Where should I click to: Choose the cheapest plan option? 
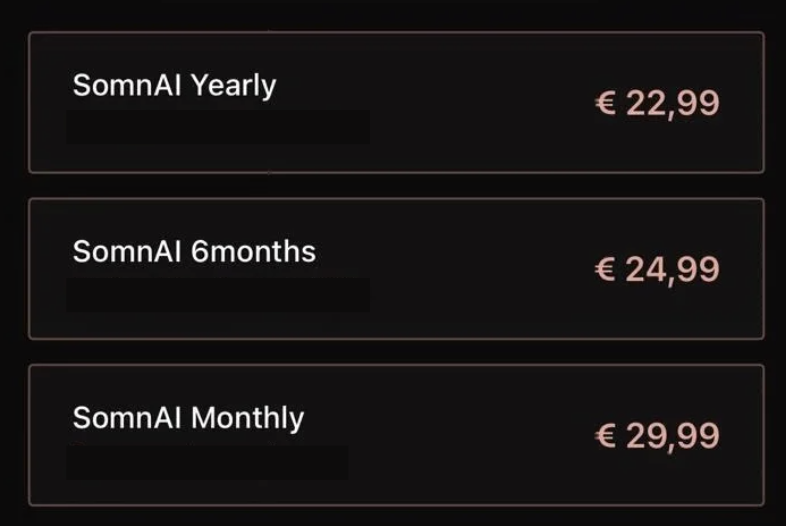pyautogui.click(x=396, y=103)
